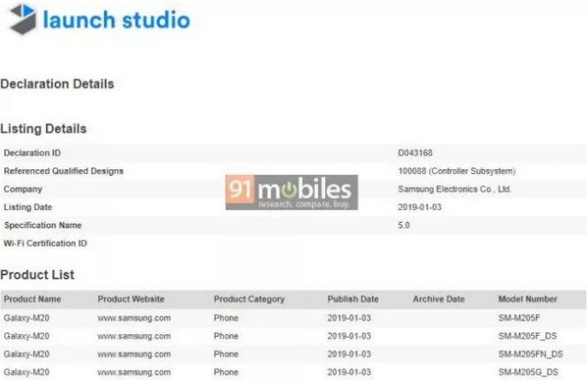Image resolution: width=588 pixels, height=381 pixels.
Task: Click the Product Name column header
Action: (32, 299)
